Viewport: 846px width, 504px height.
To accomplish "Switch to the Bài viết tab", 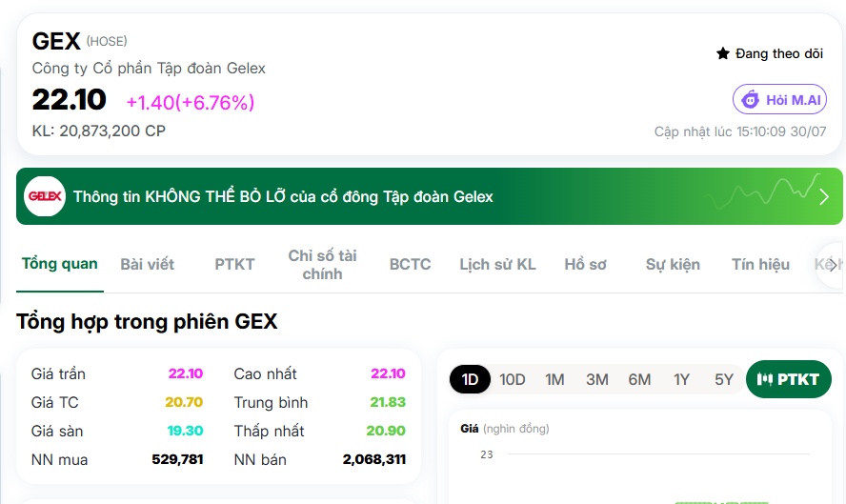I will (148, 265).
